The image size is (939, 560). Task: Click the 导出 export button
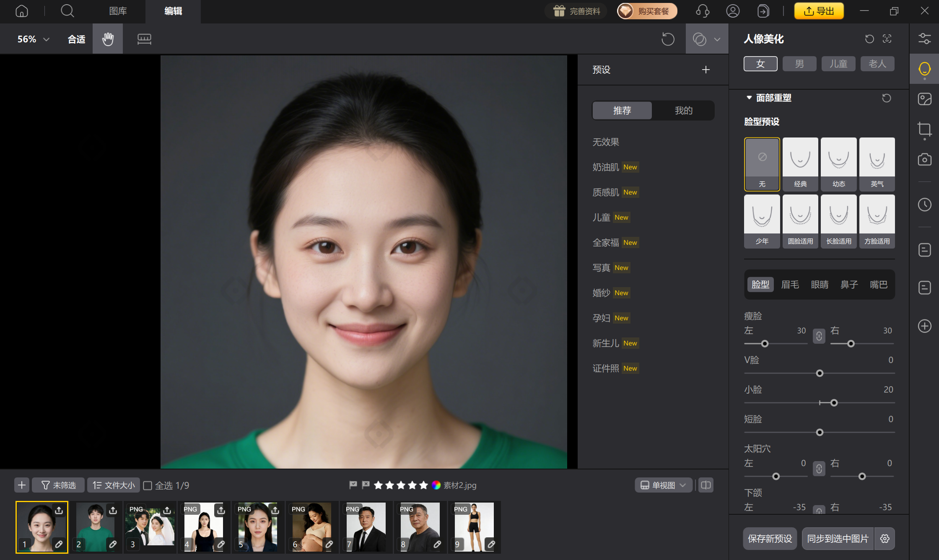819,11
